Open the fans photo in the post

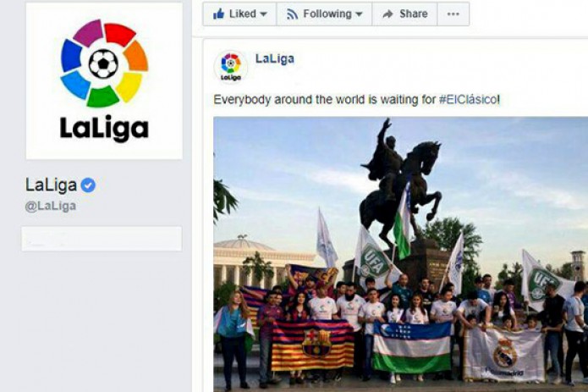pos(400,254)
